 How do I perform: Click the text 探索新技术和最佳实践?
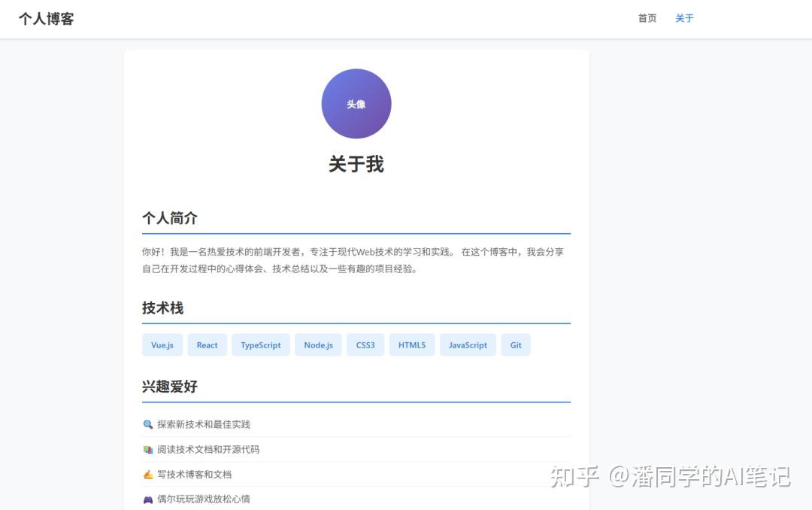(204, 424)
